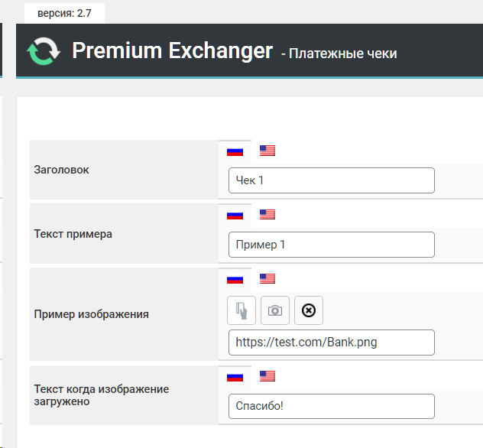The height and width of the screenshot is (448, 483).
Task: Click the image URL field with Bank.png
Action: click(x=331, y=342)
